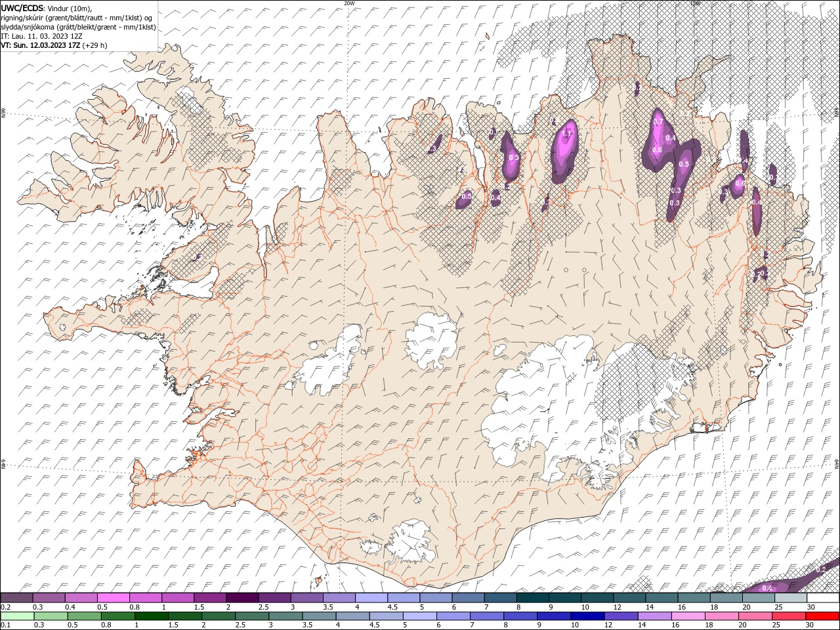Click the light violet rain swatch labeled 14

654,616
